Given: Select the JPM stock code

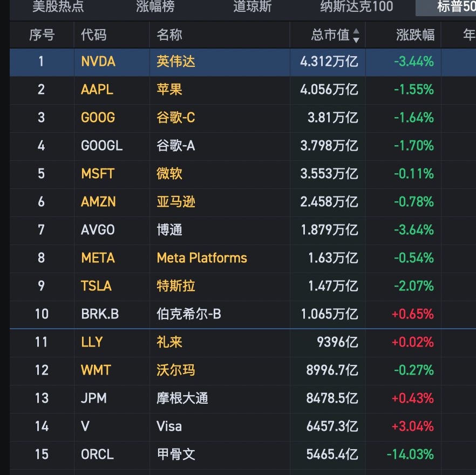Looking at the screenshot, I should (x=94, y=398).
